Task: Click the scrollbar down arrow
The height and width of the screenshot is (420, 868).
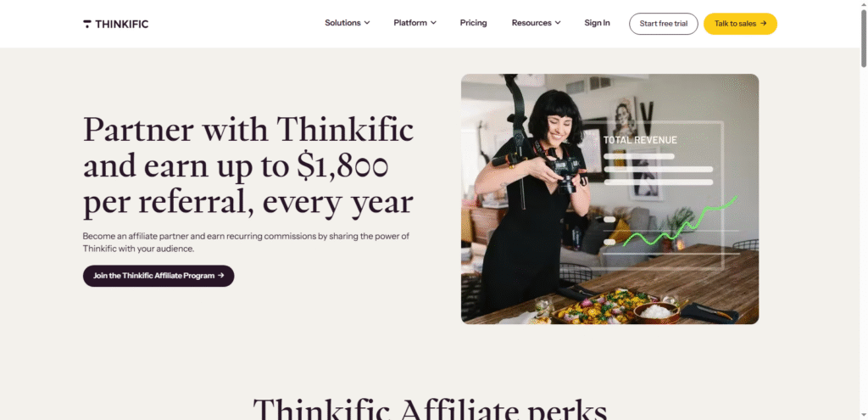Action: tap(864, 416)
